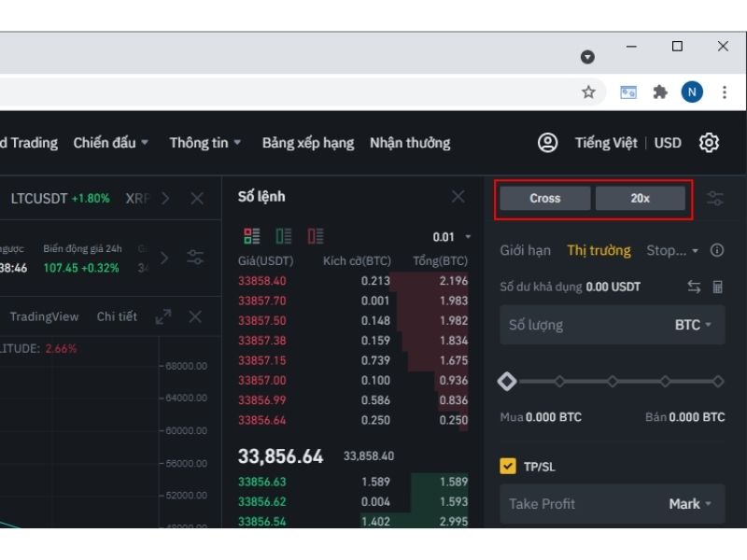The width and height of the screenshot is (747, 560).
Task: Close the chart panel
Action: pyautogui.click(x=195, y=316)
